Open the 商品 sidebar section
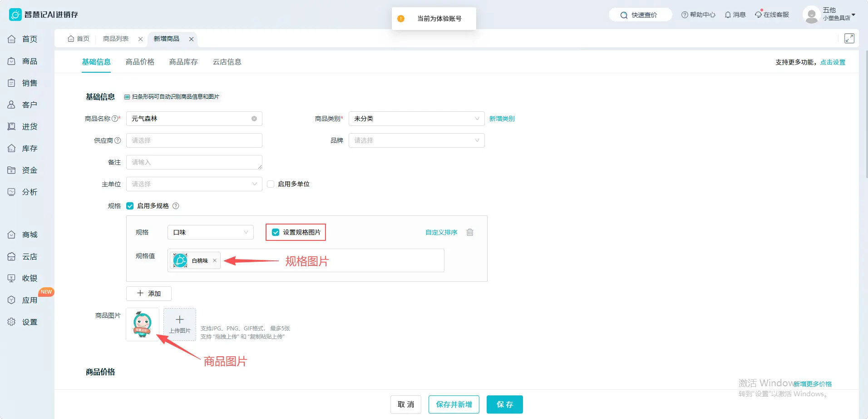This screenshot has height=419, width=868. tap(23, 61)
